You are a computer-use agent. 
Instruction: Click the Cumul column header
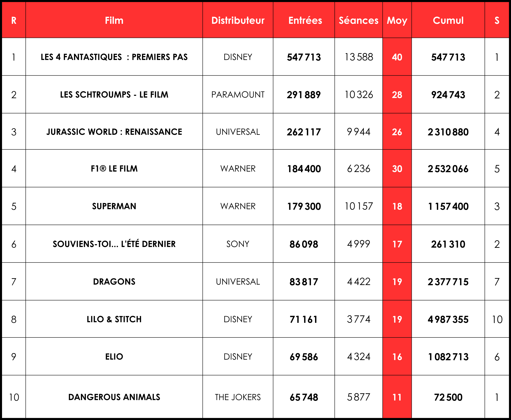[448, 20]
